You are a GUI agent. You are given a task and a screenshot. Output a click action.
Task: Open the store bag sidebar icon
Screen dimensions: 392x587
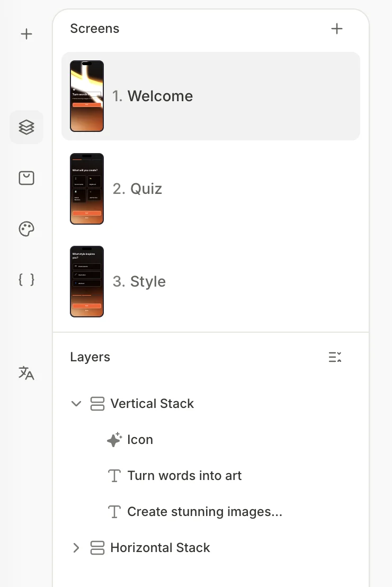[x=26, y=178]
